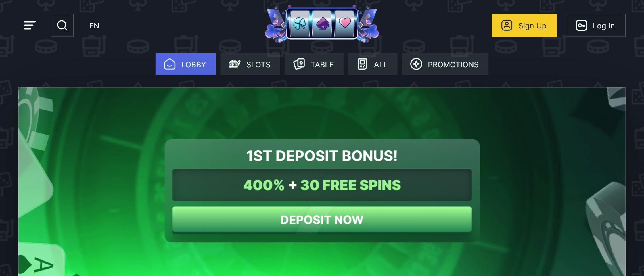Click the slot machine casino logo
Viewport: 644px width, 276px height.
(322, 24)
